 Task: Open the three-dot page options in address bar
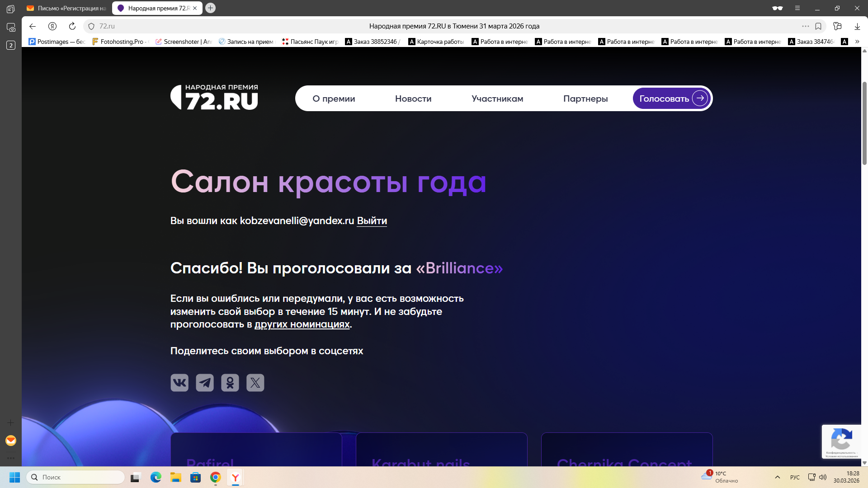tap(806, 26)
